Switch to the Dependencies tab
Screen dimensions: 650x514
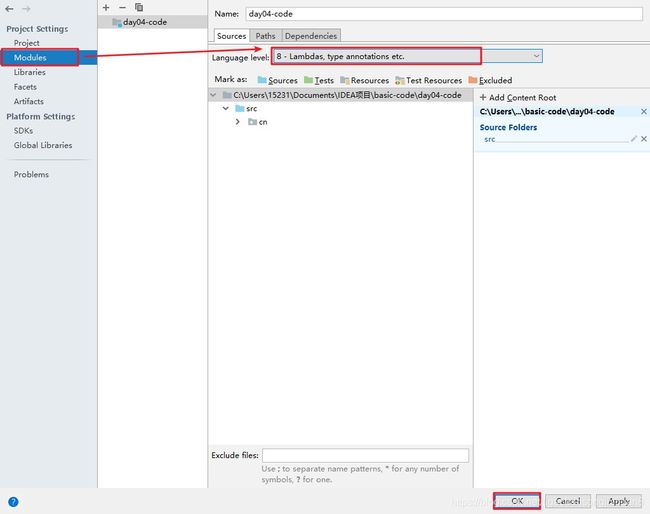[311, 36]
